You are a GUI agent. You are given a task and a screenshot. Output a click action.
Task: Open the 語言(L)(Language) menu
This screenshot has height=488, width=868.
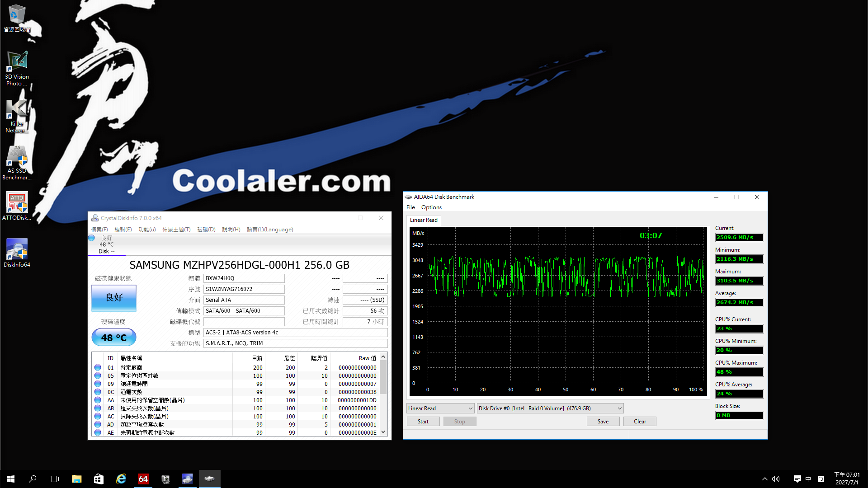click(x=270, y=230)
